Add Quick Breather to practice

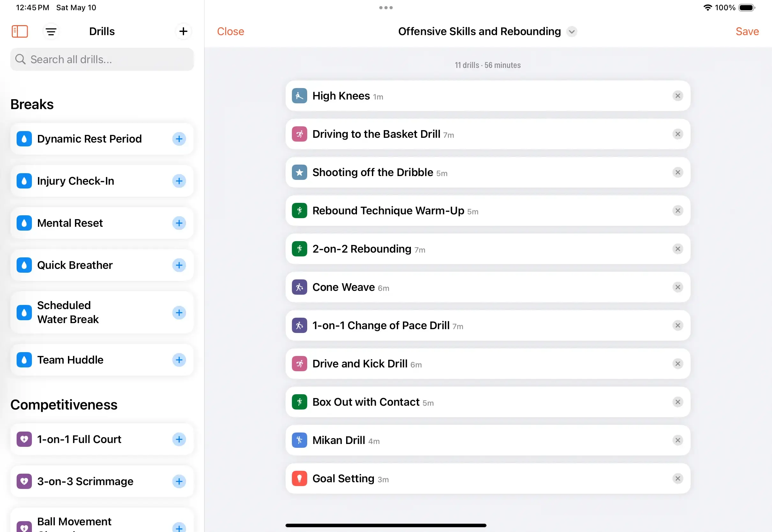179,265
